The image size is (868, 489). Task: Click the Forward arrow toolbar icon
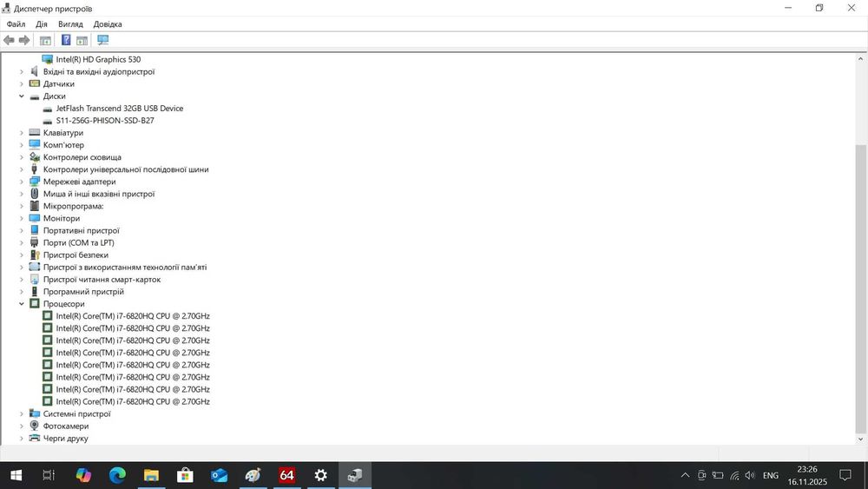tap(24, 40)
